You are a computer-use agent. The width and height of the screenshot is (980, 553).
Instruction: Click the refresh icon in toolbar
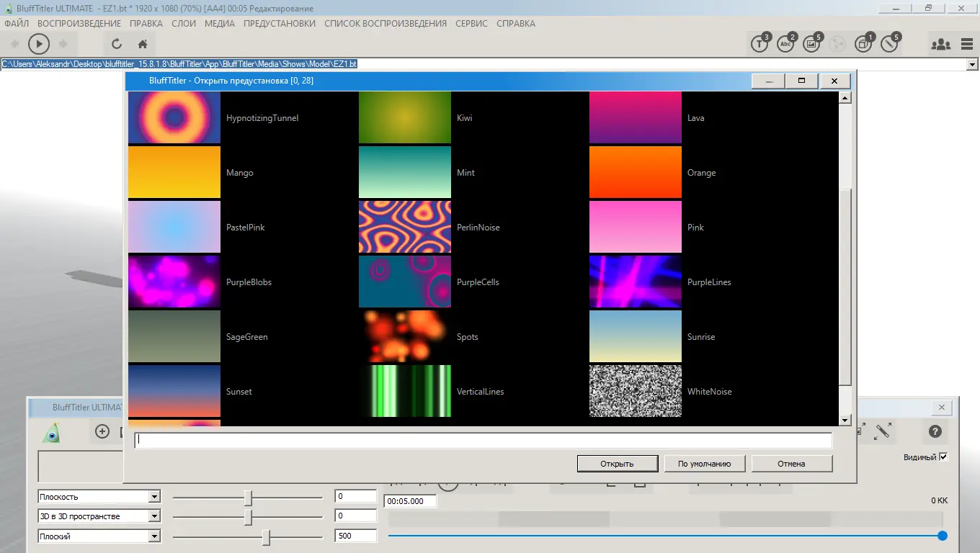point(117,44)
